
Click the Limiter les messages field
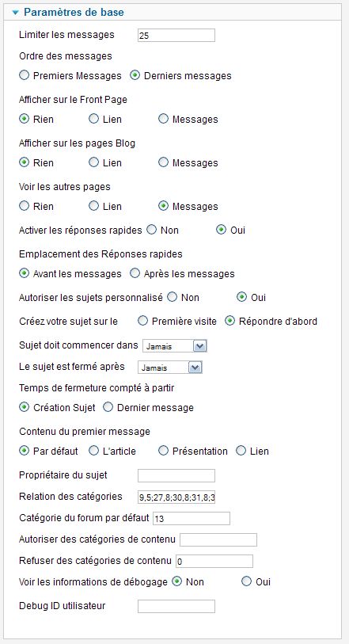pos(176,36)
